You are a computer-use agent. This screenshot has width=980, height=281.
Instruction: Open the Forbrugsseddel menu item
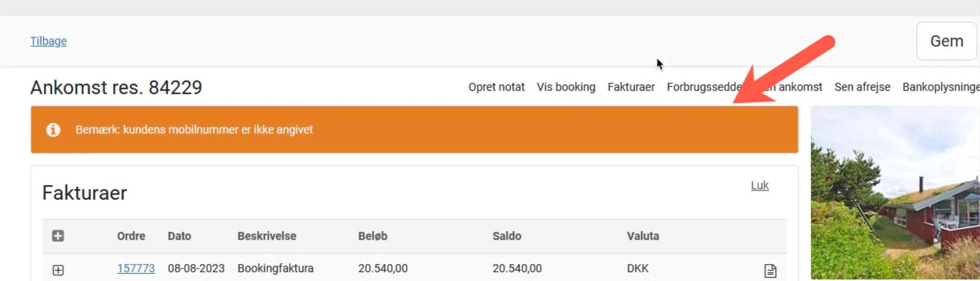click(x=704, y=87)
